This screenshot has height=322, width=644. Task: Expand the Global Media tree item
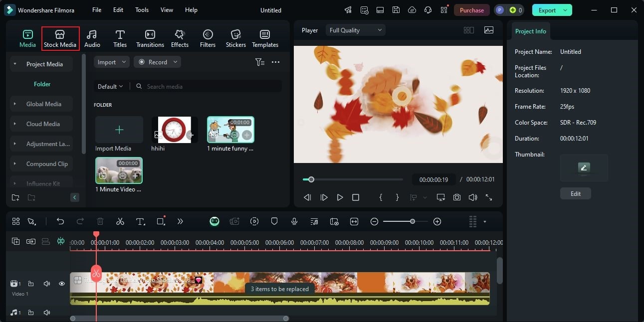pyautogui.click(x=15, y=104)
